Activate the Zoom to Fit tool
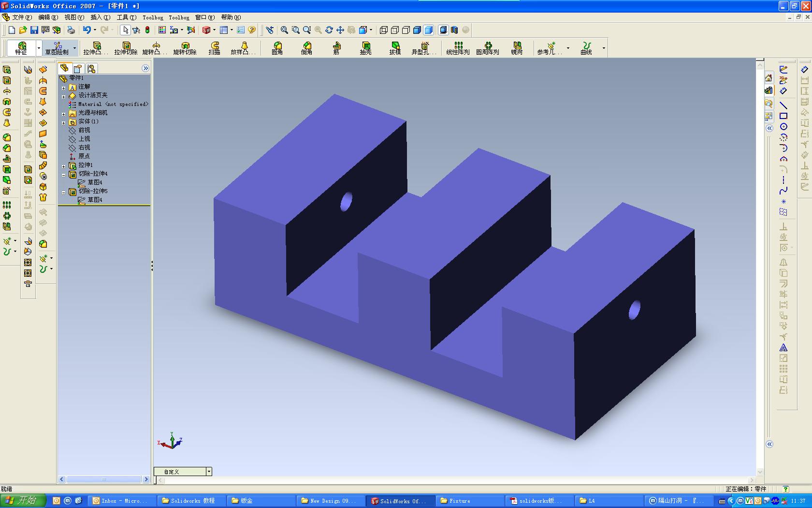 (284, 30)
